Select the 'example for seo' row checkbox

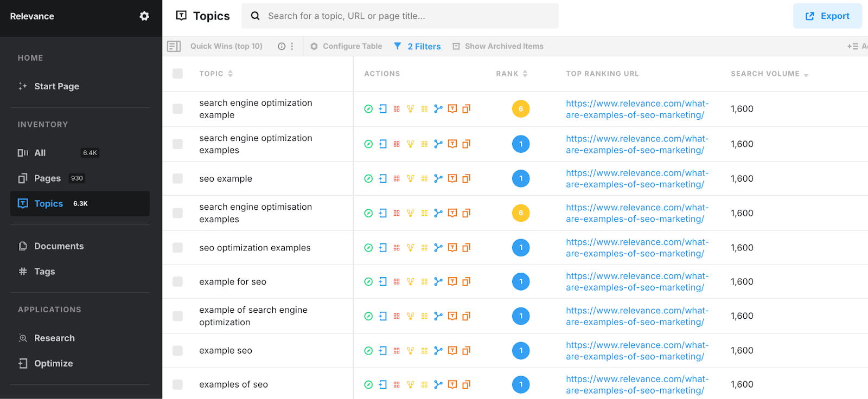pos(177,281)
